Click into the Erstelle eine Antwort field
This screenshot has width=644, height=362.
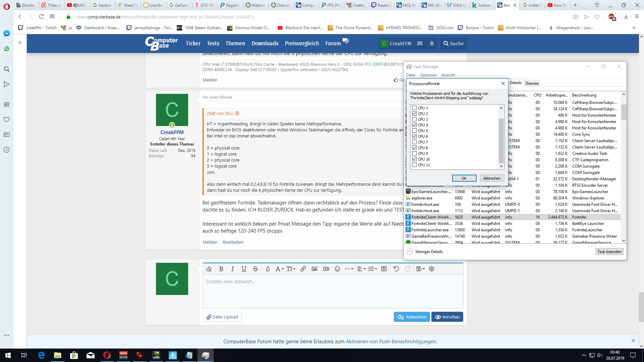pos(333,291)
